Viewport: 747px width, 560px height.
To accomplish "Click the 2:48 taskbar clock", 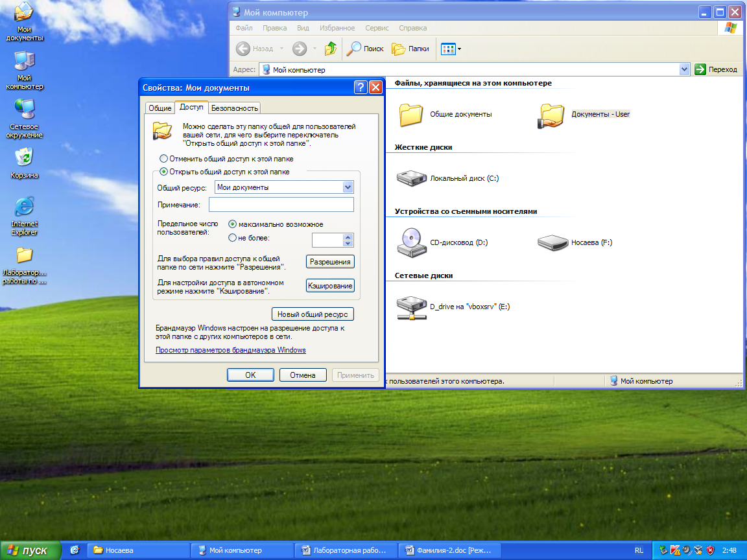I will [729, 550].
